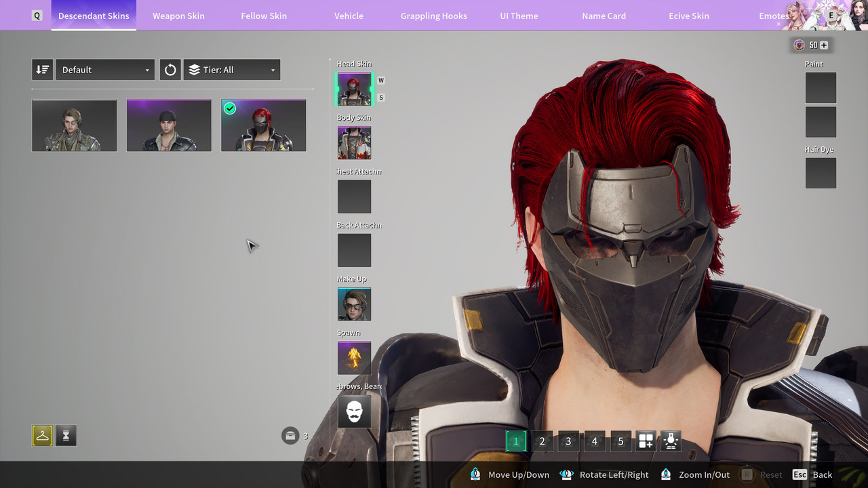Select the Hair Dye color slot
The width and height of the screenshot is (868, 488).
(821, 173)
